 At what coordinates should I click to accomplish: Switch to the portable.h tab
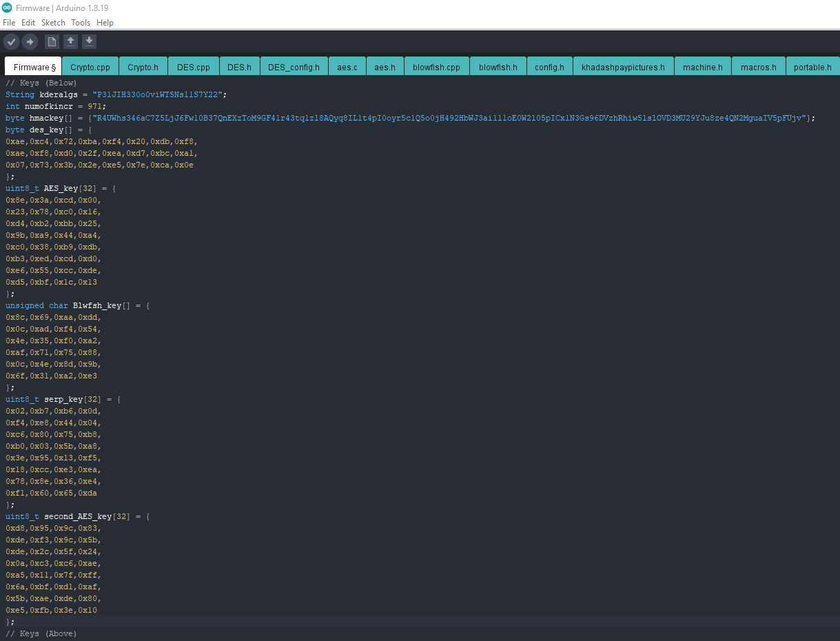(x=812, y=67)
